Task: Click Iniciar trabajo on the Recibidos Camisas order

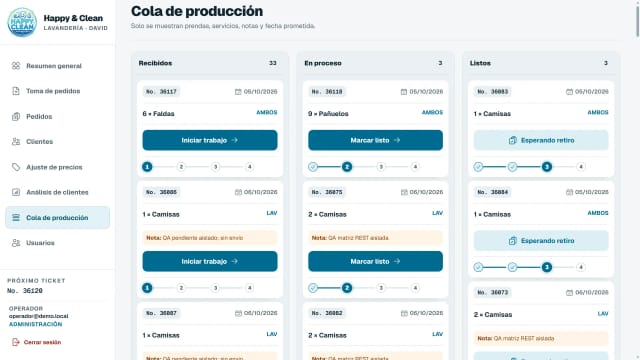Action: [210, 261]
